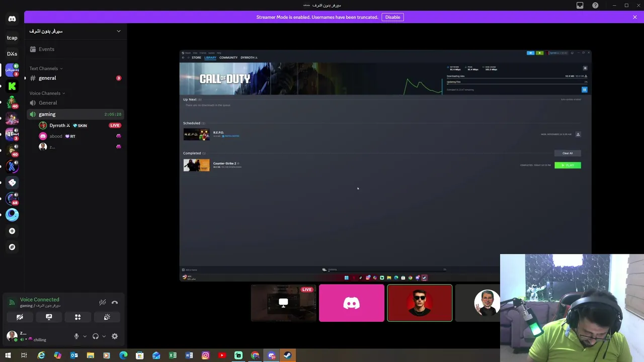The image size is (644, 362).
Task: Open Excel from taskbar
Action: 173,355
